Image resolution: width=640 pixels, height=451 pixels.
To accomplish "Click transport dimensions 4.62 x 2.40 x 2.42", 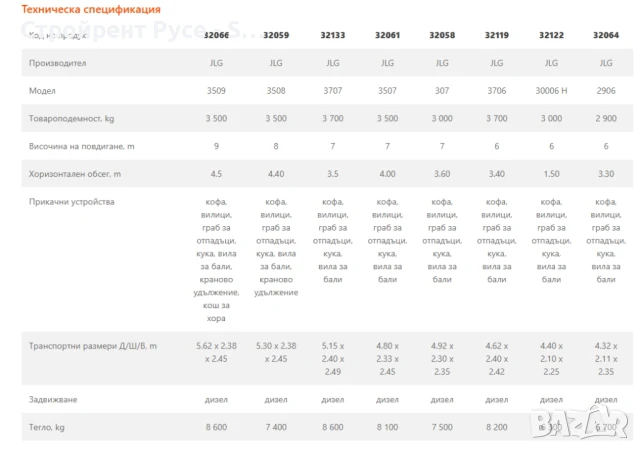I will [497, 359].
